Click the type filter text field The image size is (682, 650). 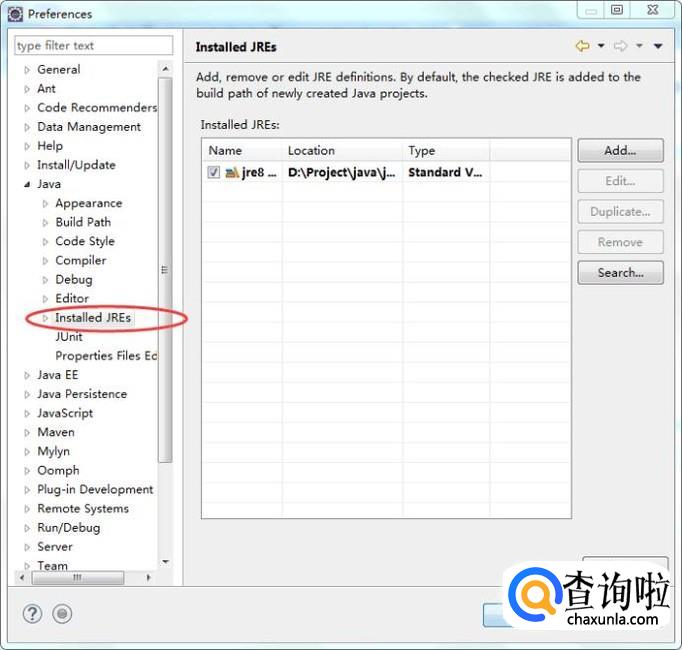[x=94, y=46]
